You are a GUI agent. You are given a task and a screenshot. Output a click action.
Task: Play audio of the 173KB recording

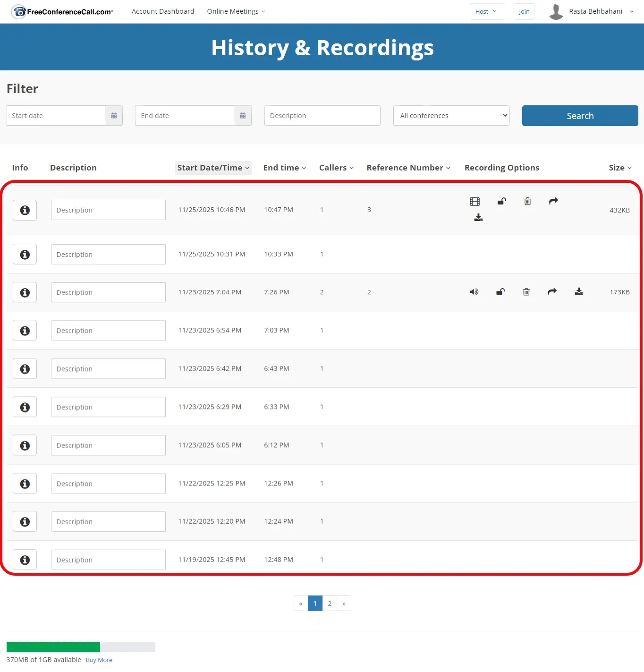(x=474, y=292)
